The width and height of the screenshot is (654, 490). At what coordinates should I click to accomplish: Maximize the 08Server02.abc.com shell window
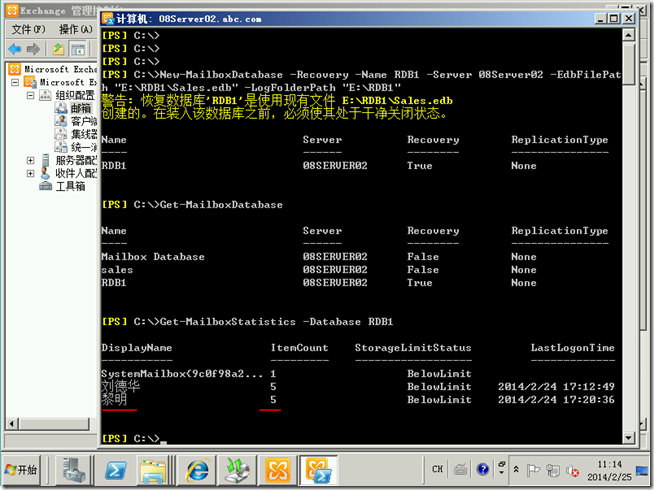pyautogui.click(x=614, y=18)
